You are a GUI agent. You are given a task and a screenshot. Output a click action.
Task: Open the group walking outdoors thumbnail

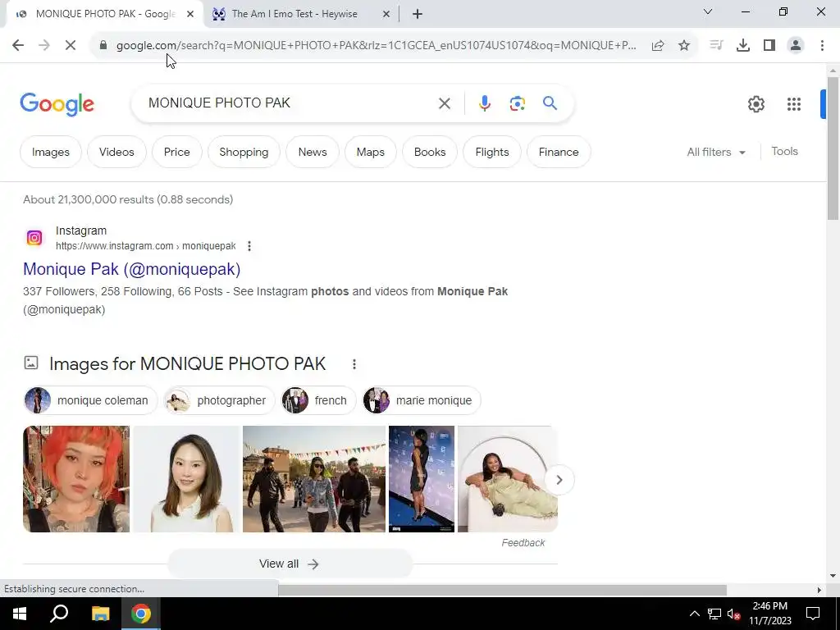(314, 479)
